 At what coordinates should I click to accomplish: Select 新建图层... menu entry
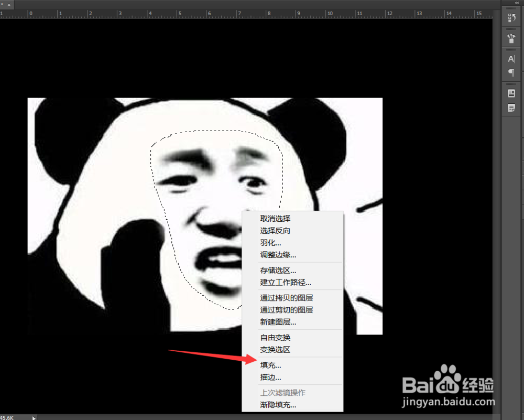pyautogui.click(x=292, y=322)
